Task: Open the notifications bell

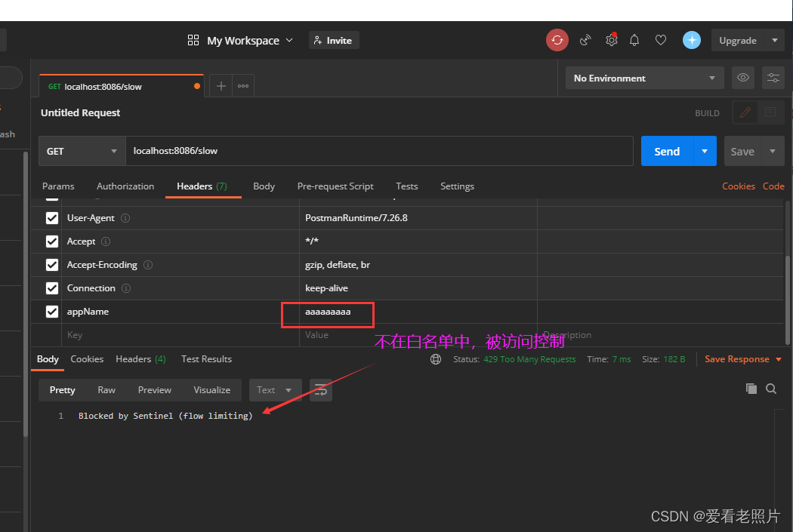Action: [634, 40]
